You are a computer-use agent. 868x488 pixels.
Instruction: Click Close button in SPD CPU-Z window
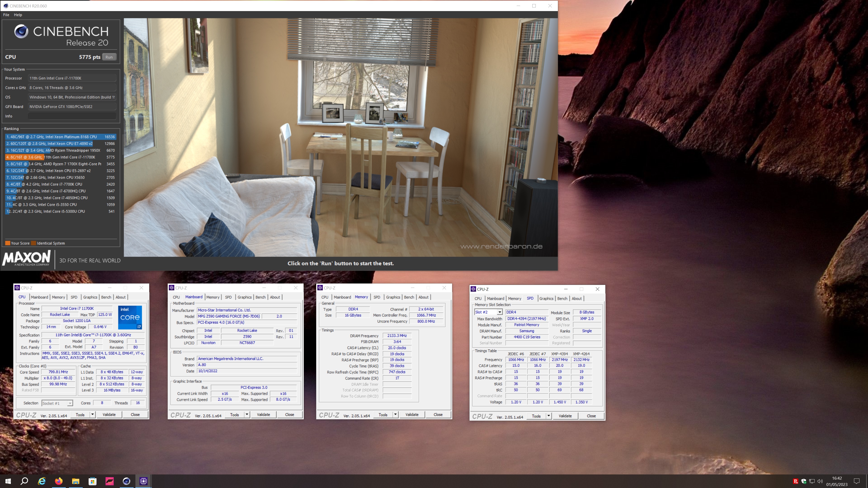tap(591, 416)
